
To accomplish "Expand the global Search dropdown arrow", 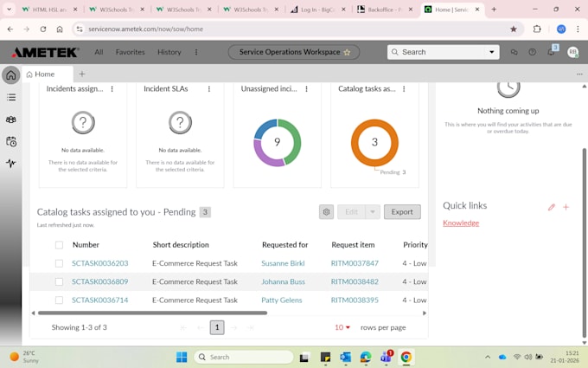I will pos(492,52).
